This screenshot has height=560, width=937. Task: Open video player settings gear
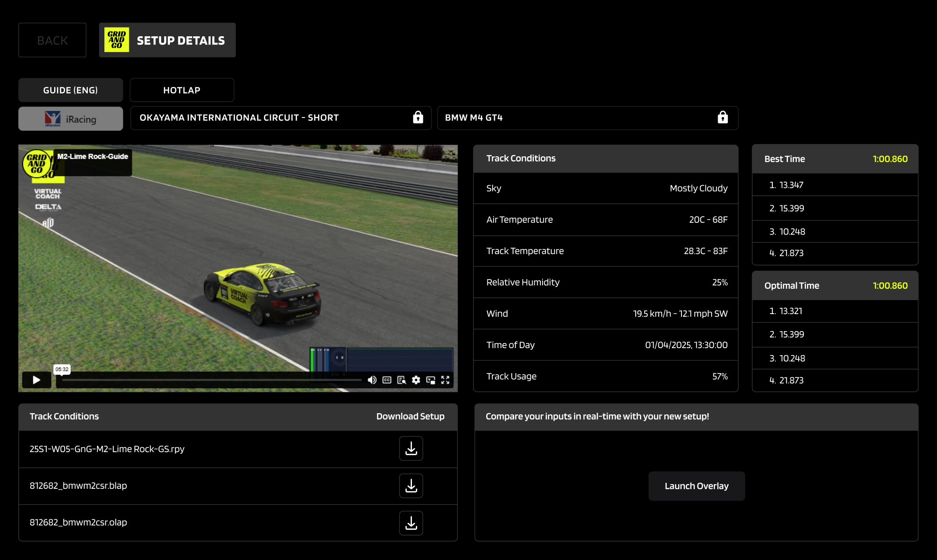pyautogui.click(x=416, y=380)
